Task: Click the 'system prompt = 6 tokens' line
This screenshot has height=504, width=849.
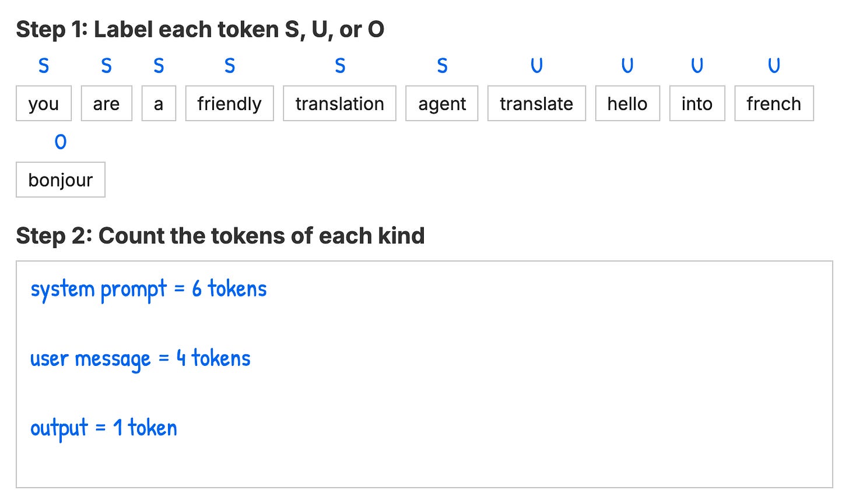Action: (x=149, y=290)
